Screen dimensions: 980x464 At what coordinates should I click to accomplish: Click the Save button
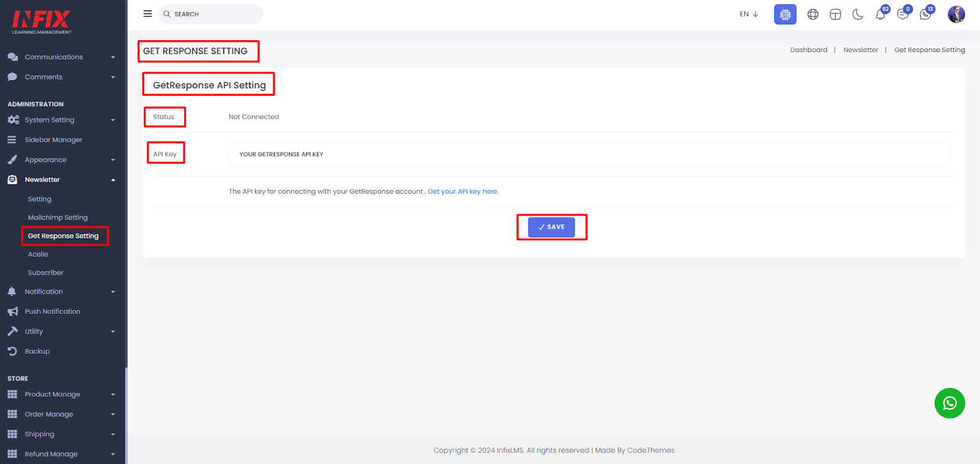[x=551, y=227]
